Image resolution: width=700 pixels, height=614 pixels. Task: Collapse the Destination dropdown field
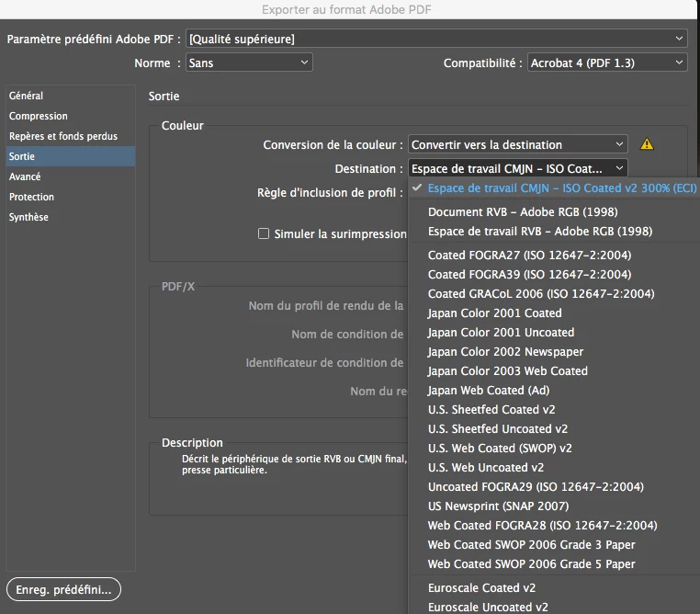(x=518, y=168)
